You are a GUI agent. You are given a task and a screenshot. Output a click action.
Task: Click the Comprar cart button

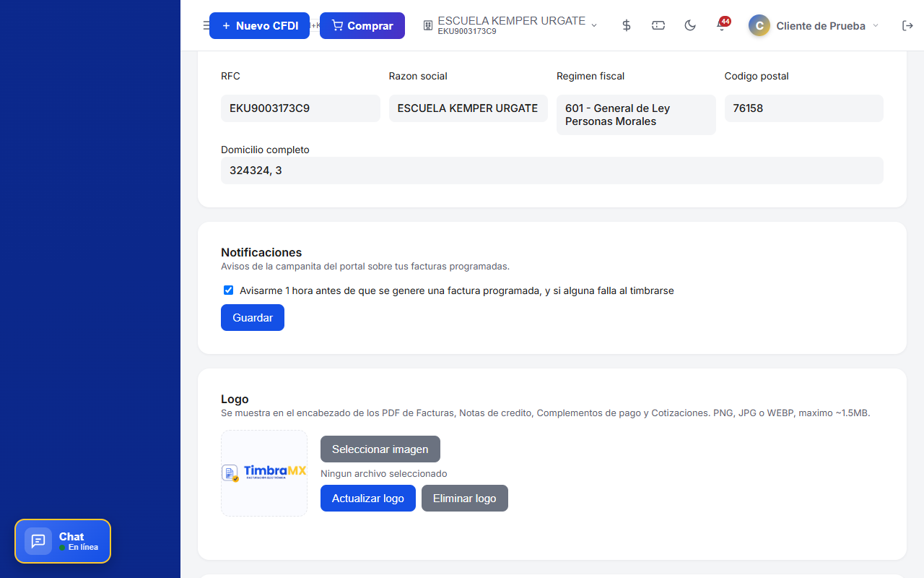click(362, 25)
